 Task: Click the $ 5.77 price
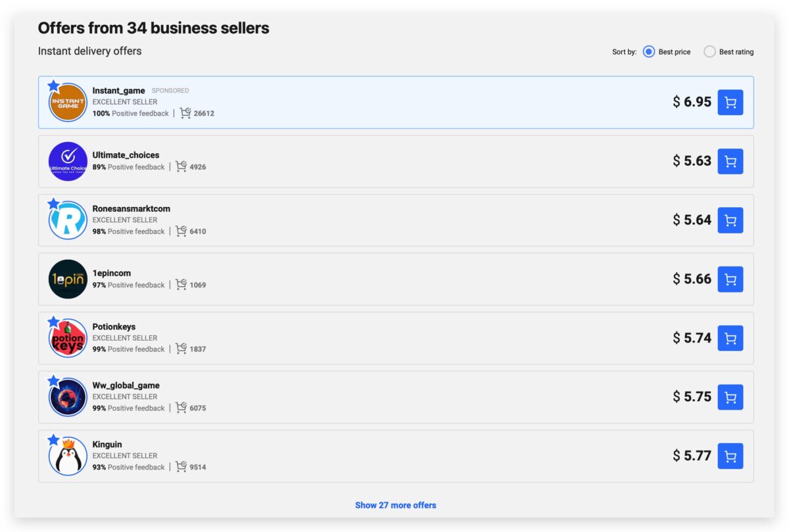[x=692, y=456]
